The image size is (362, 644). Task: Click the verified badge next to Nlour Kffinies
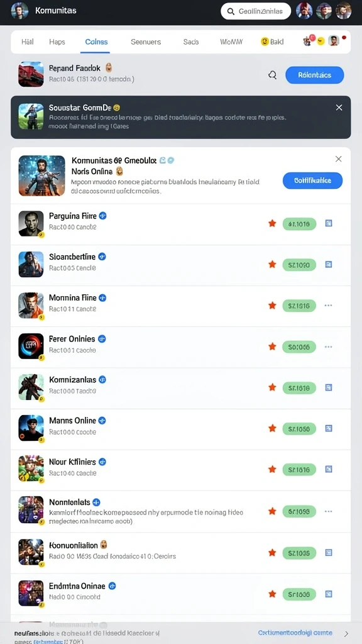click(x=102, y=462)
